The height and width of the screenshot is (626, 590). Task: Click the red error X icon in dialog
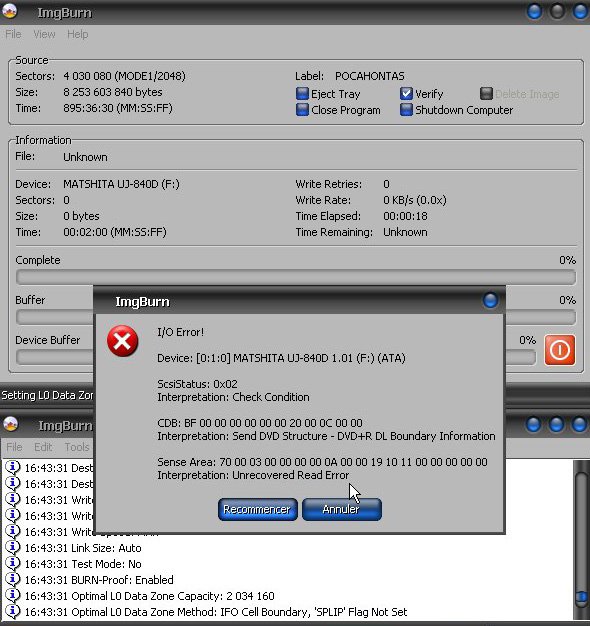tap(123, 341)
